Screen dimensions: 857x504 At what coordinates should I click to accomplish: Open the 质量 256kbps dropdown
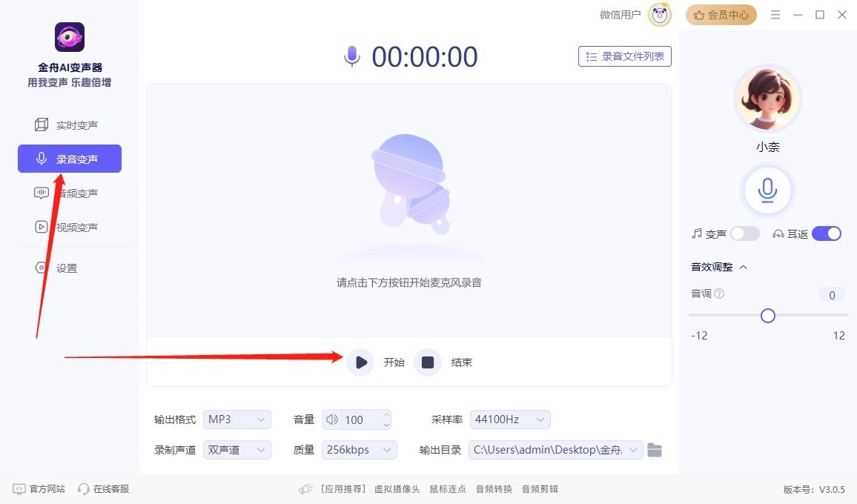tap(359, 449)
